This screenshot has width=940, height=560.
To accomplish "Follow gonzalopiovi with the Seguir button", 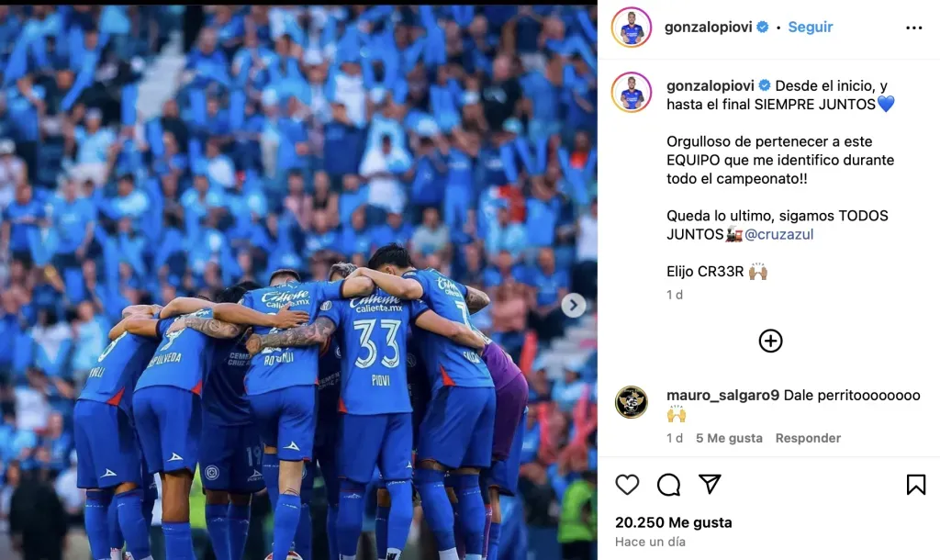I will click(810, 27).
